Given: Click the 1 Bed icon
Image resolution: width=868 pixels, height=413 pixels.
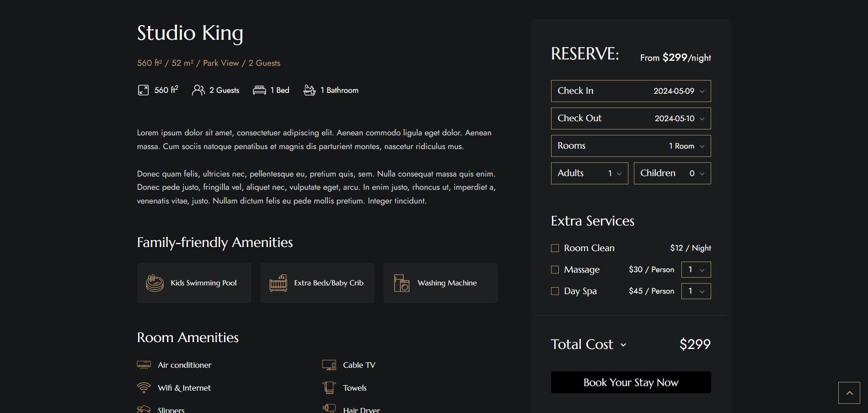Looking at the screenshot, I should (259, 90).
